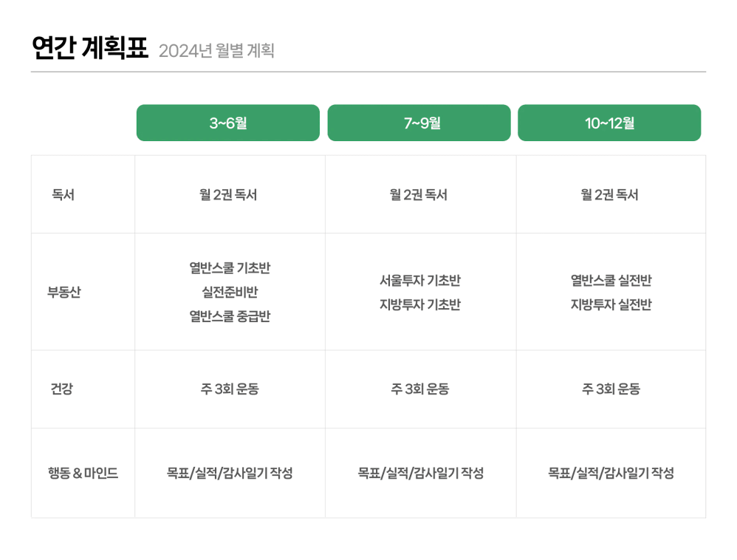
Task: Click 월 2권 독서 under 3~6월
Action: (229, 195)
